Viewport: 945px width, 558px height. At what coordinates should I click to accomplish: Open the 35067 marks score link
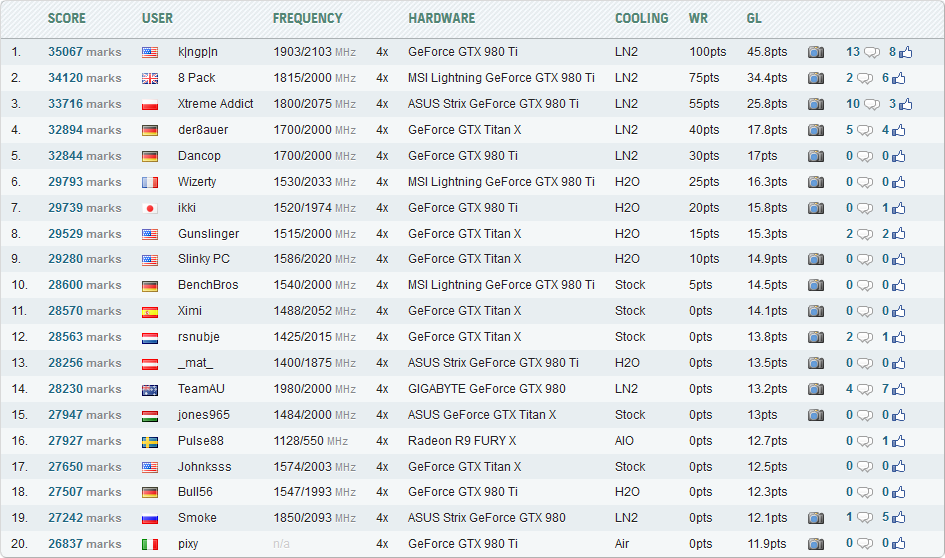(84, 52)
